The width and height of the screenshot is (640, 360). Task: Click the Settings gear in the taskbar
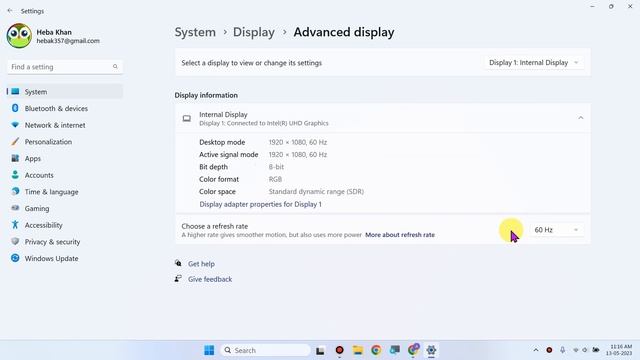(x=431, y=350)
